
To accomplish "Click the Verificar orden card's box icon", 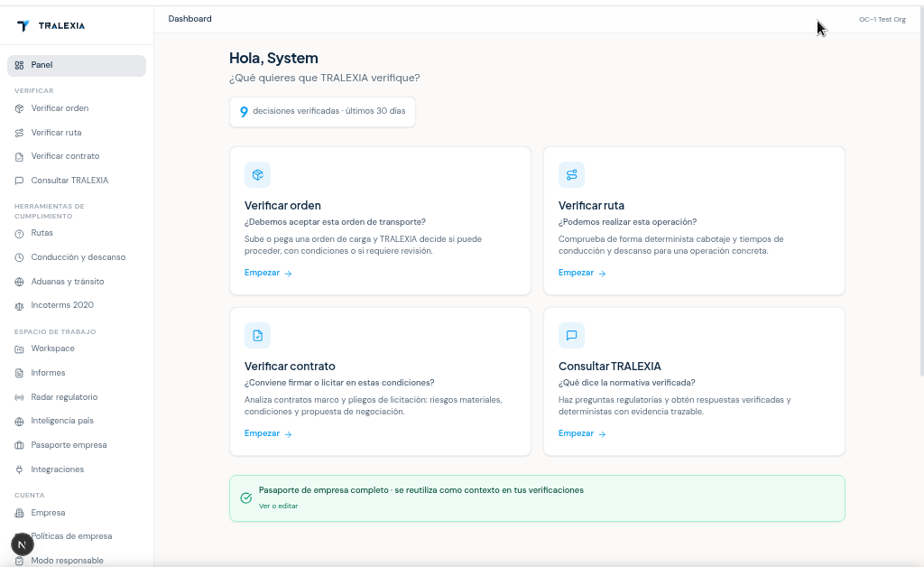I will pos(257,174).
